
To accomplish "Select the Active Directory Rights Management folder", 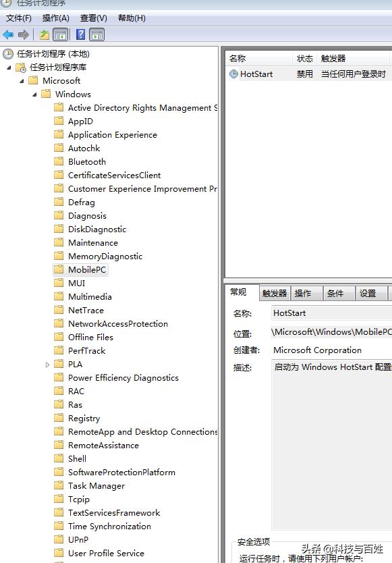I will click(x=142, y=108).
